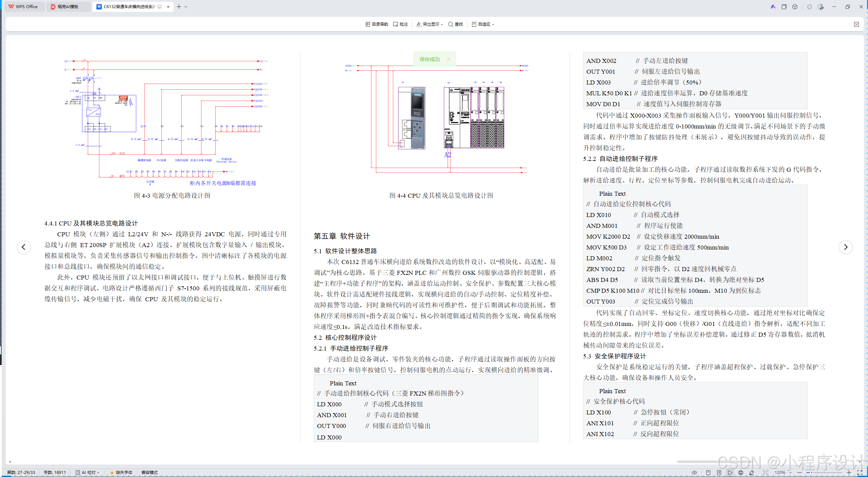
Task: Click the fit-to-page frame icon
Action: pyautogui.click(x=765, y=473)
